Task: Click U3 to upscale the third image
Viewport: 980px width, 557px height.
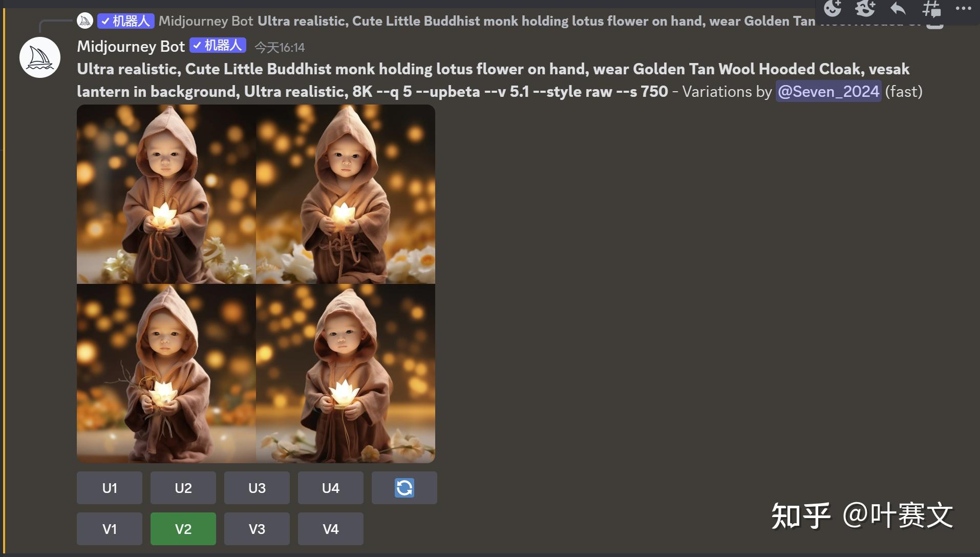Action: click(257, 488)
